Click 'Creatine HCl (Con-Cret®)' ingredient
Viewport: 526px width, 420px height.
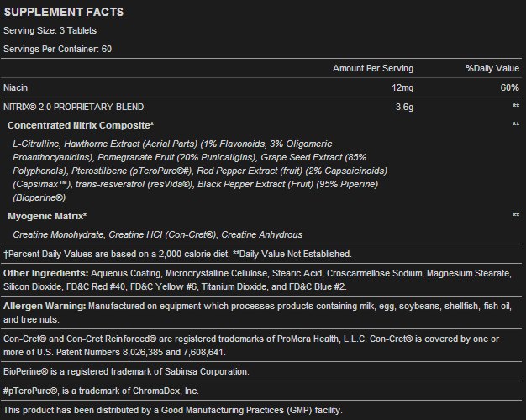pyautogui.click(x=163, y=234)
